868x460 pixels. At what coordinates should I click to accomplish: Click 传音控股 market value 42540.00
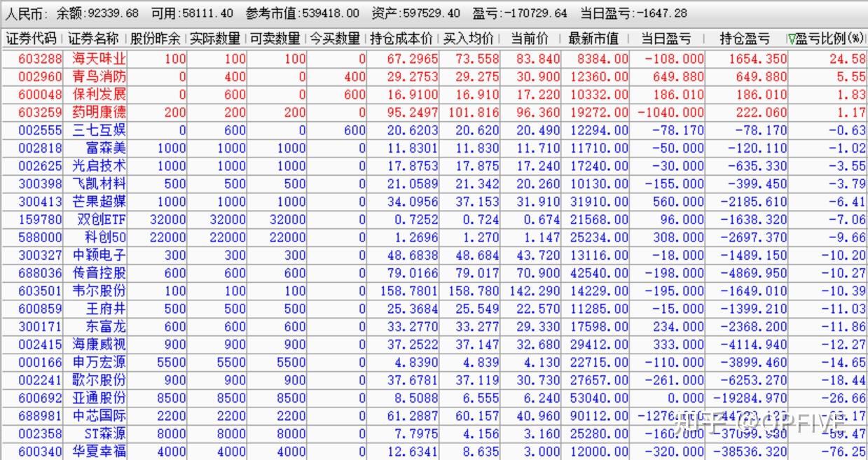click(599, 273)
